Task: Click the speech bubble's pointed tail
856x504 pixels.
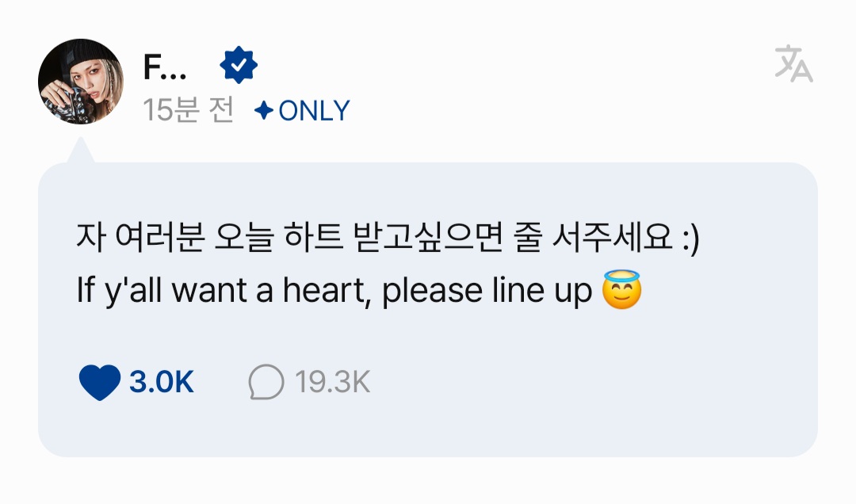Action: pos(81,150)
